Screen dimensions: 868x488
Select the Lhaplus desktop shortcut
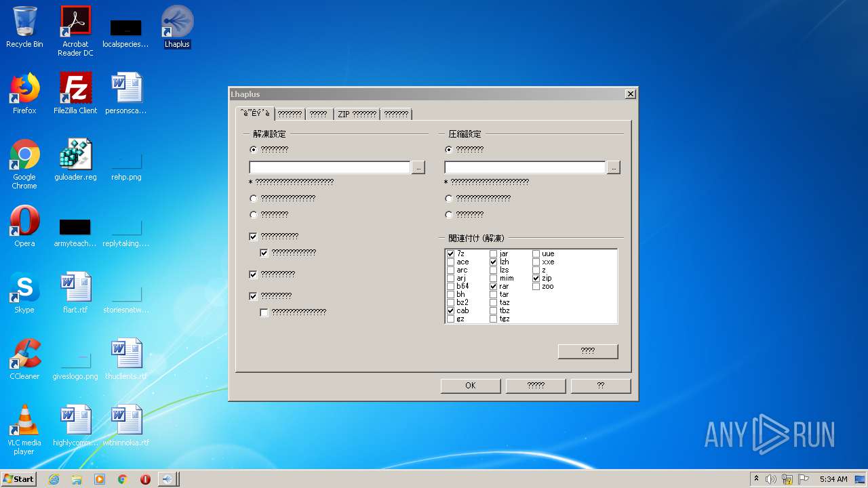click(177, 28)
